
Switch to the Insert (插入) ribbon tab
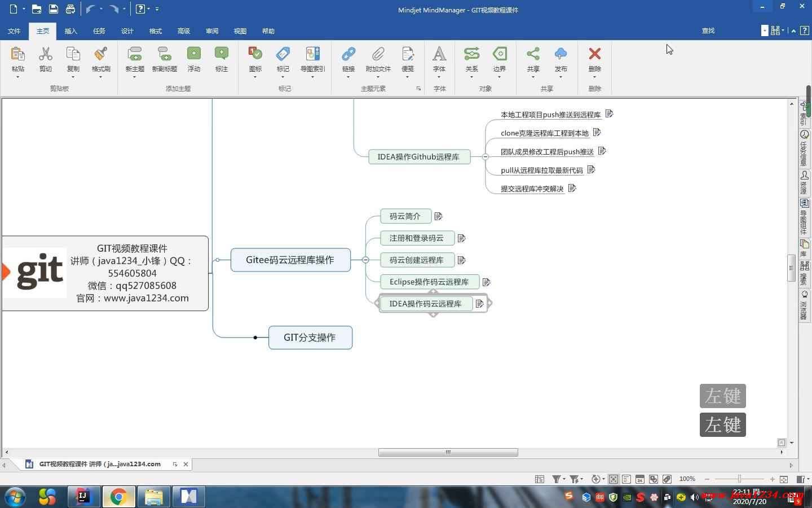pyautogui.click(x=71, y=31)
